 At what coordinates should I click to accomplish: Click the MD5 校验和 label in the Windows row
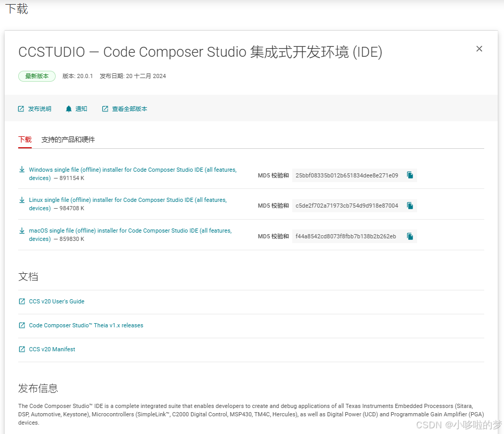273,175
